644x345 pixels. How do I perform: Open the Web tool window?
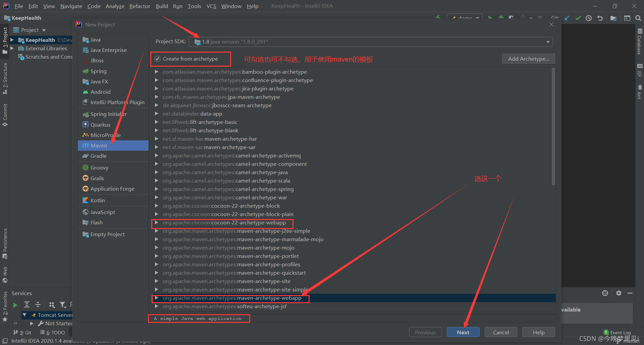pos(5,275)
